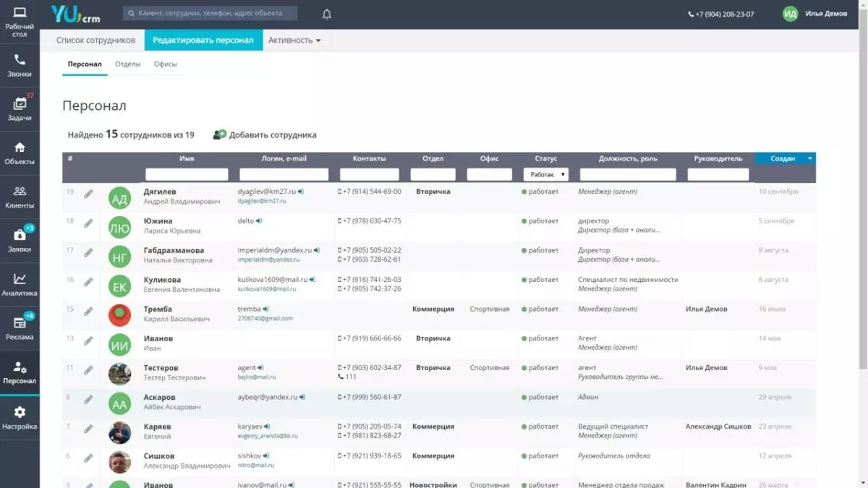868x488 pixels.
Task: Switch to the Офисы sub-tab
Action: point(165,64)
